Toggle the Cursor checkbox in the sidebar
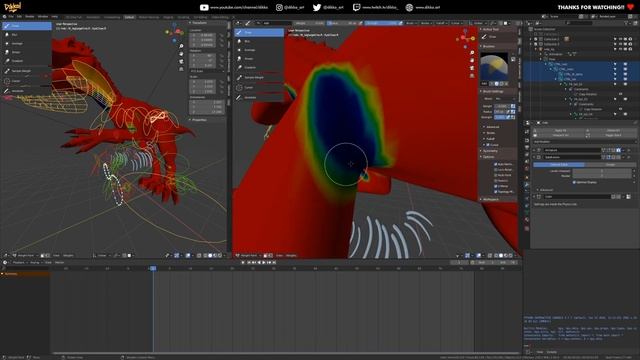 pos(488,144)
